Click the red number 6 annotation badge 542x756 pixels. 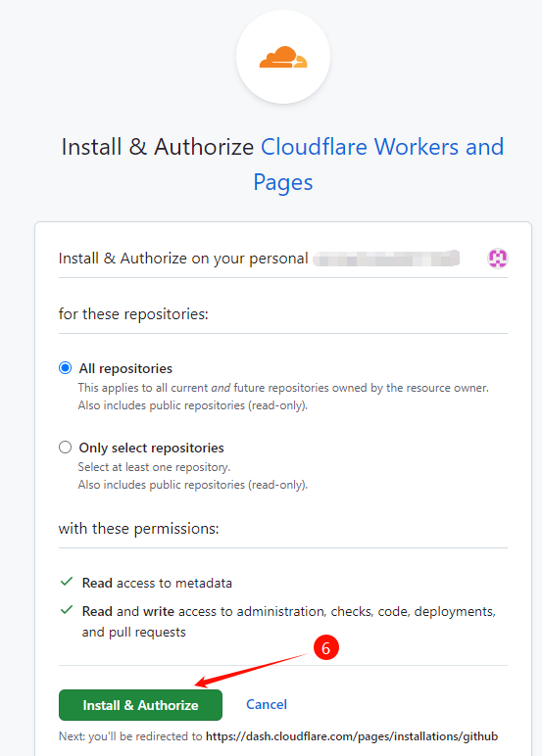coord(325,647)
